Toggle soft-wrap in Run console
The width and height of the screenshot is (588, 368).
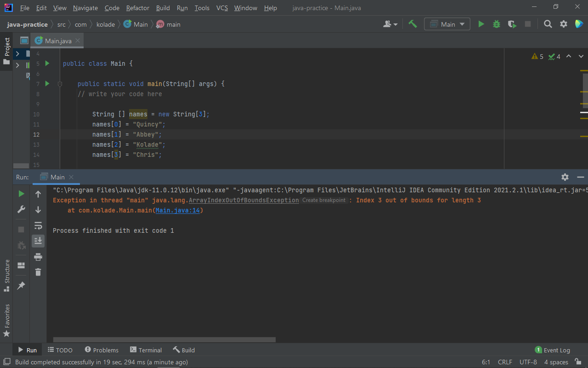pyautogui.click(x=38, y=225)
